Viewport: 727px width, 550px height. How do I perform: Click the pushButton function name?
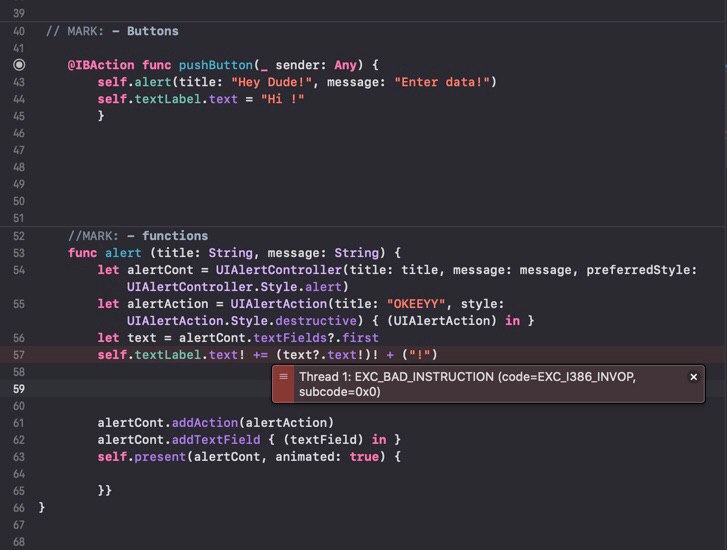tap(216, 65)
